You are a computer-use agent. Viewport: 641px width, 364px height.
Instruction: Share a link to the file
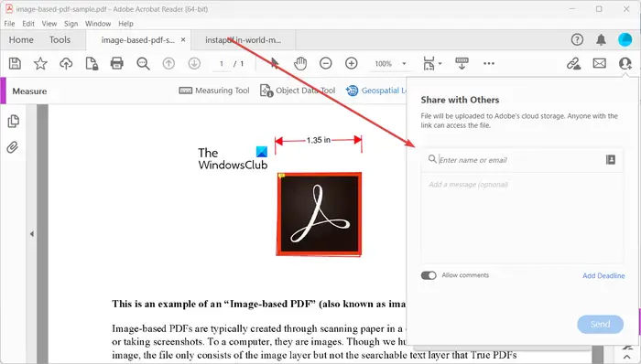coord(574,64)
